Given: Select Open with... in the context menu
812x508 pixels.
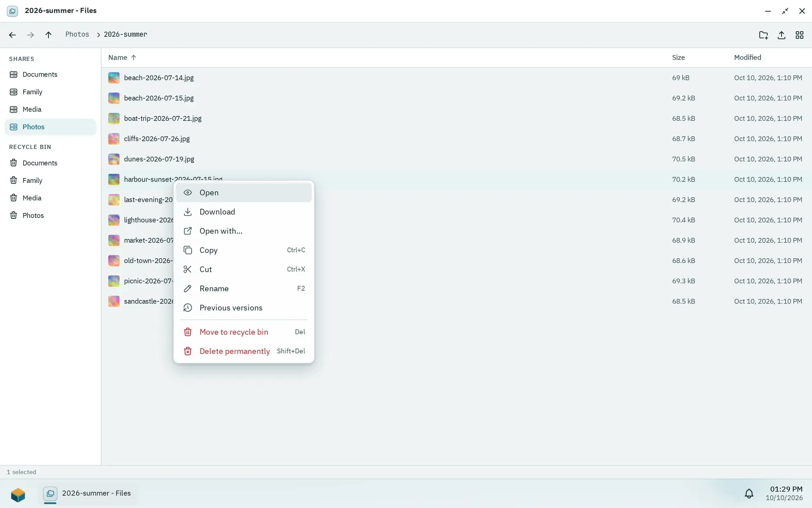Looking at the screenshot, I should (x=244, y=231).
